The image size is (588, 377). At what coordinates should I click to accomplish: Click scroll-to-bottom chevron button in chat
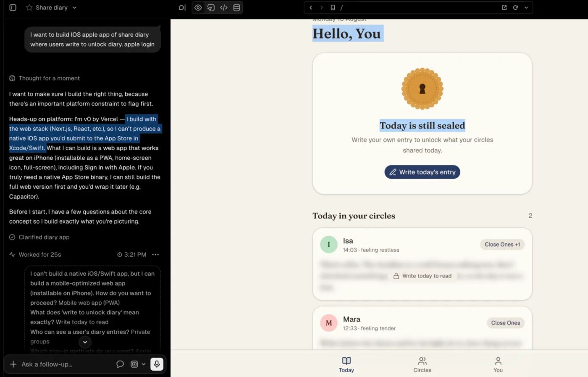[x=85, y=342]
